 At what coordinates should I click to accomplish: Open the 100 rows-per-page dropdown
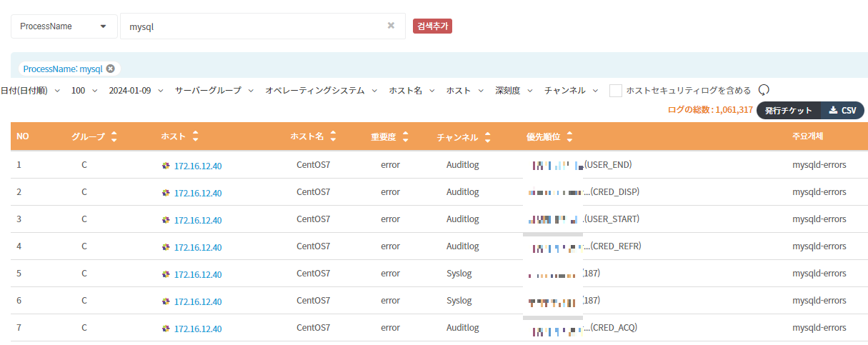(x=84, y=91)
